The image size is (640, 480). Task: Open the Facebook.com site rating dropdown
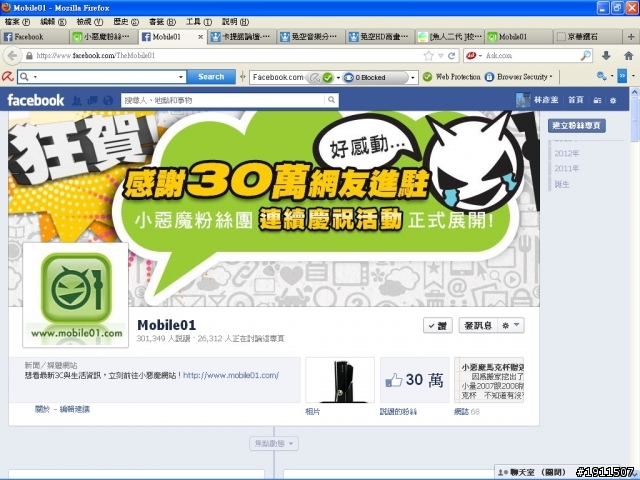tap(338, 77)
